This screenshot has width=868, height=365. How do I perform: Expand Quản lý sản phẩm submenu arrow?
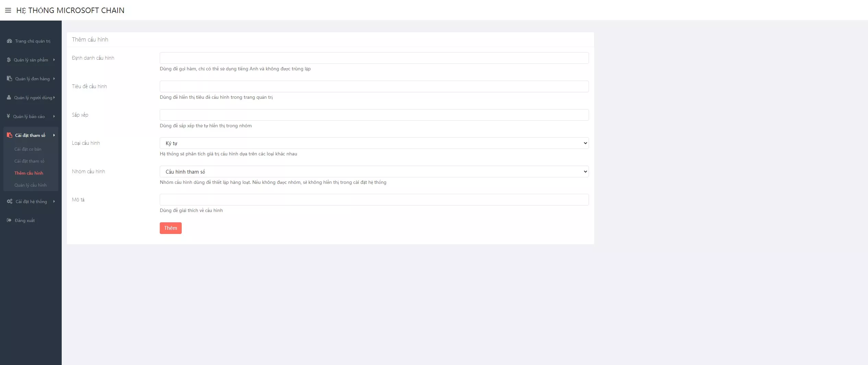(54, 60)
